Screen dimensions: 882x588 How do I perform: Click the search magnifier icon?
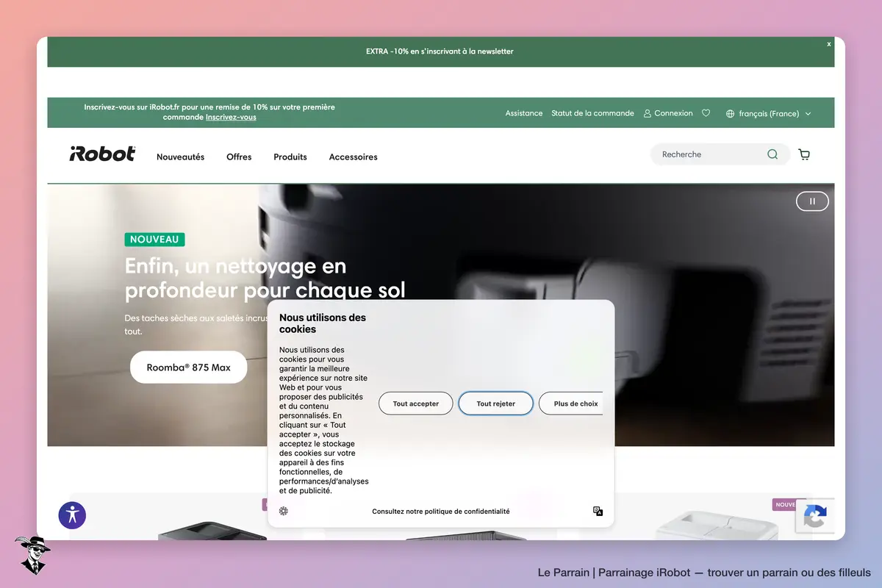[x=772, y=154]
